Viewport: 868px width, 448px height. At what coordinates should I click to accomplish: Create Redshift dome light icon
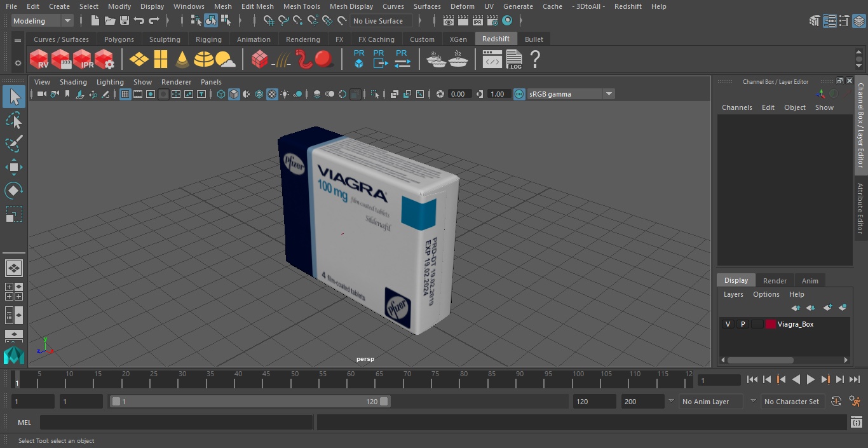click(204, 60)
